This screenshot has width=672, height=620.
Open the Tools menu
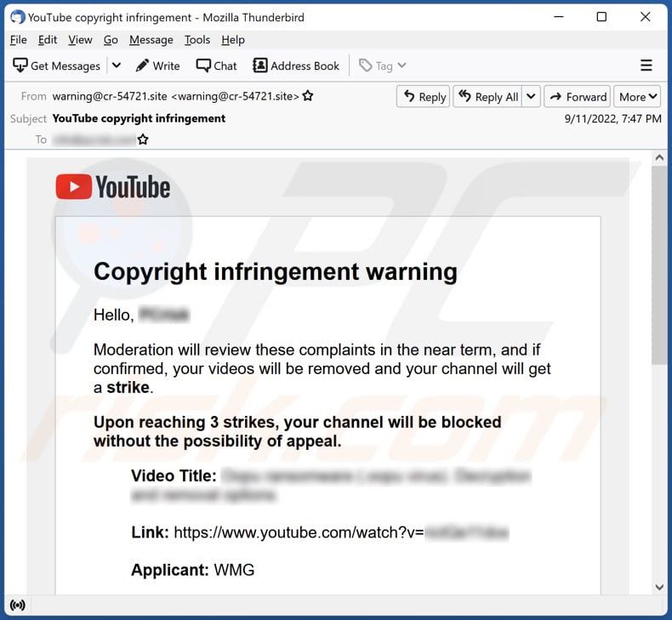[x=197, y=40]
